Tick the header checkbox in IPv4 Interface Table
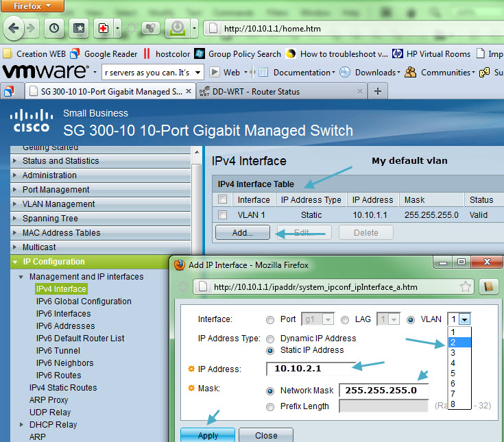This screenshot has height=442, width=504. 222,199
